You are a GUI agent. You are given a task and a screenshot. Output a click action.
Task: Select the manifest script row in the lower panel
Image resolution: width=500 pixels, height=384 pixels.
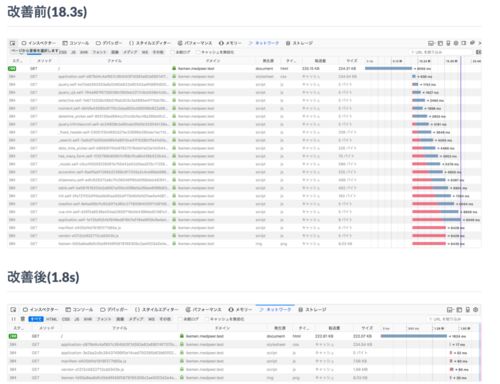coord(244,361)
